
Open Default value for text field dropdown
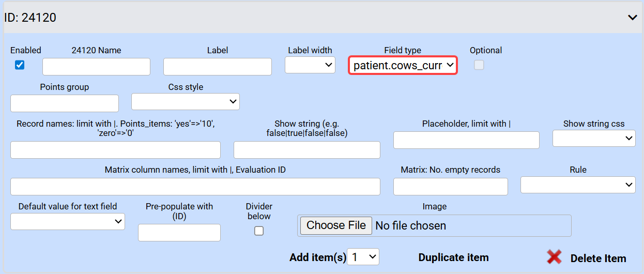(68, 221)
